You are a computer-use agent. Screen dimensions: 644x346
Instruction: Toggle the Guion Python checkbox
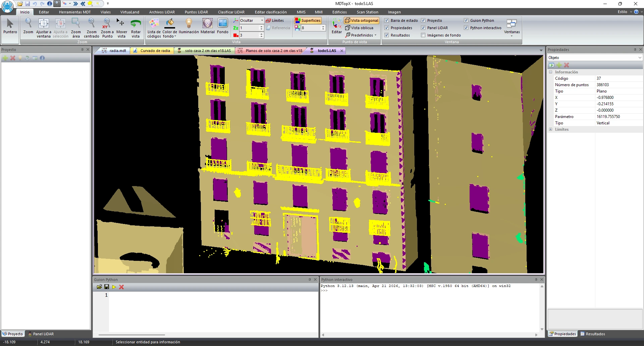[466, 20]
